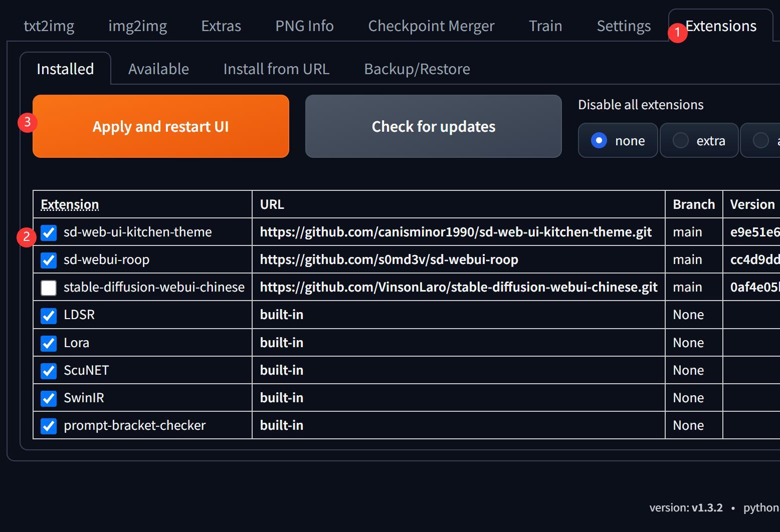
Task: Choose the 'extra' disable extensions option
Action: click(699, 140)
